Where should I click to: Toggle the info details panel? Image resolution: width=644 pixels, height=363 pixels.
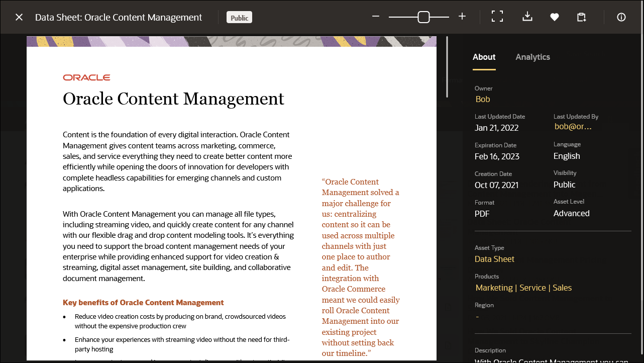tap(621, 17)
